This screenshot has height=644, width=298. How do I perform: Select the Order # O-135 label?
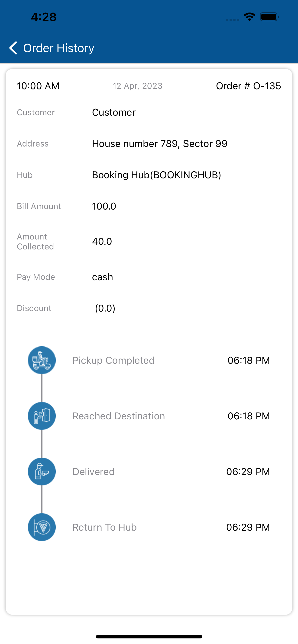249,86
